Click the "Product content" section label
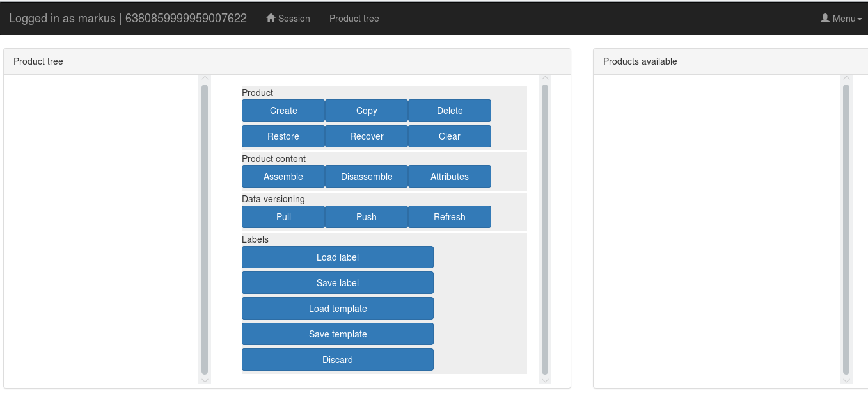Image resolution: width=868 pixels, height=397 pixels. [x=274, y=159]
